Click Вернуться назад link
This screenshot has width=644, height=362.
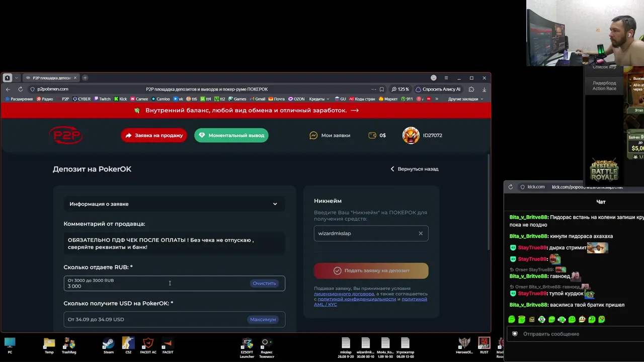[415, 169]
